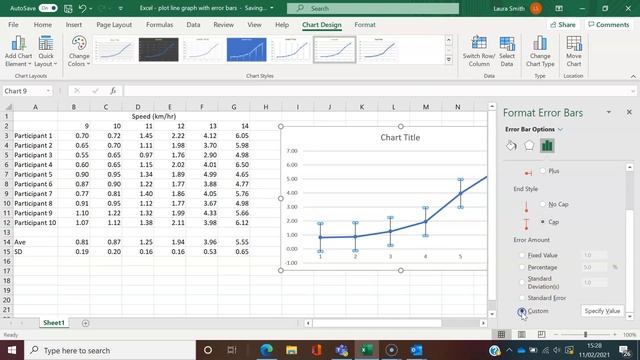
Task: Click Insert Function fx icon
Action: point(113,91)
